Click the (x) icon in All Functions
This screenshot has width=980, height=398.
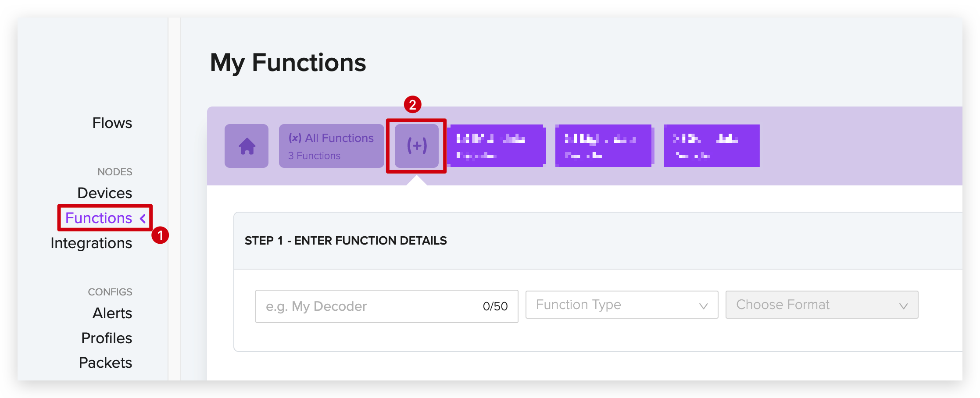point(295,138)
